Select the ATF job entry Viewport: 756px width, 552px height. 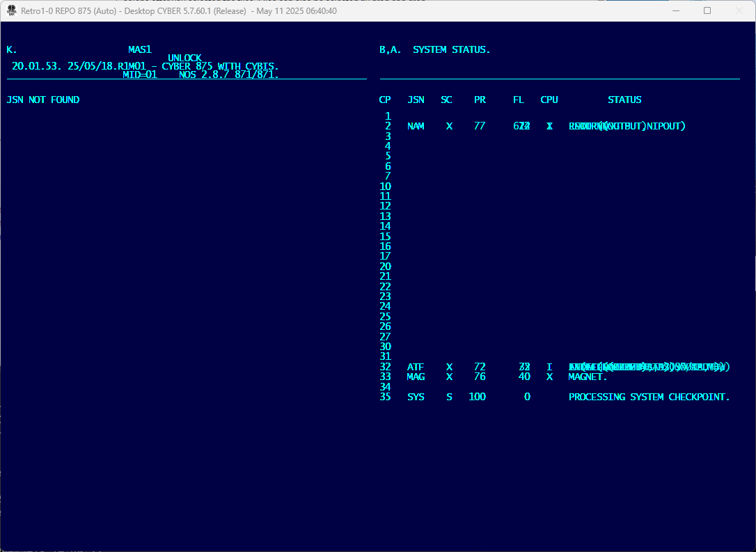point(416,367)
